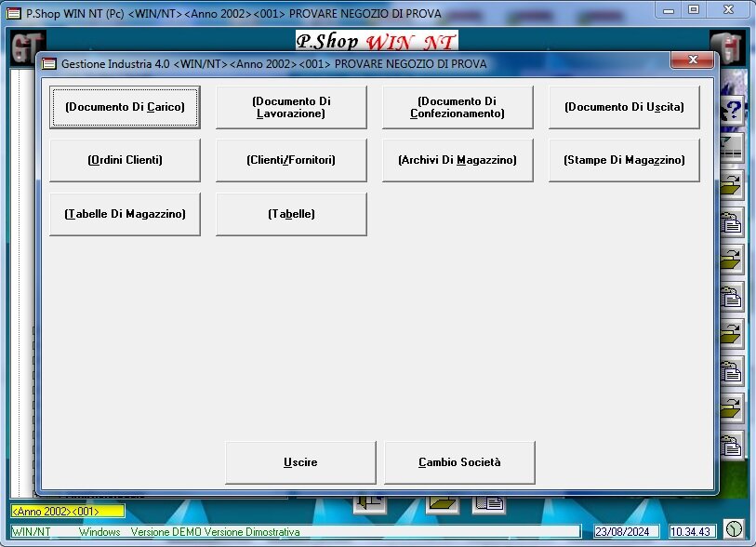756x547 pixels.
Task: Click the printer icon on the bottom bar
Action: 370,502
